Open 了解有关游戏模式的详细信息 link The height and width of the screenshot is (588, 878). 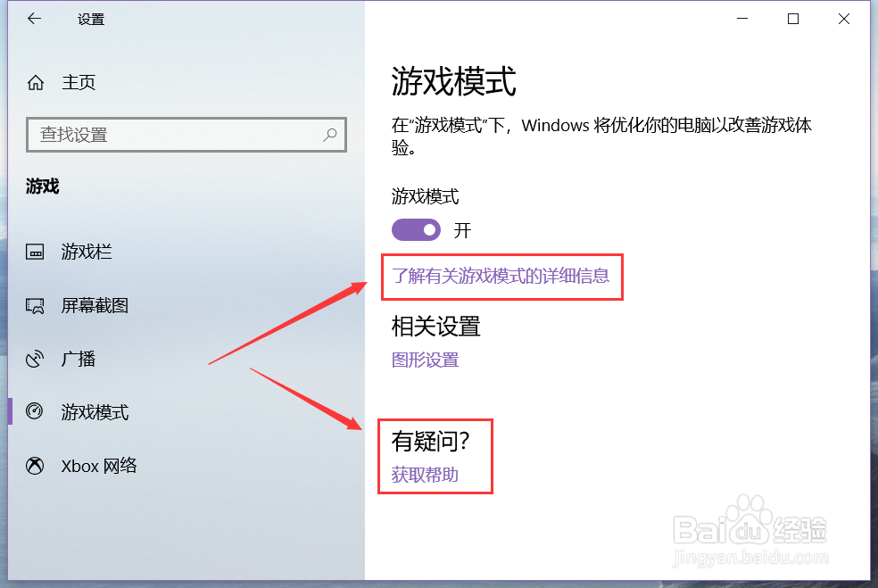[x=502, y=277]
